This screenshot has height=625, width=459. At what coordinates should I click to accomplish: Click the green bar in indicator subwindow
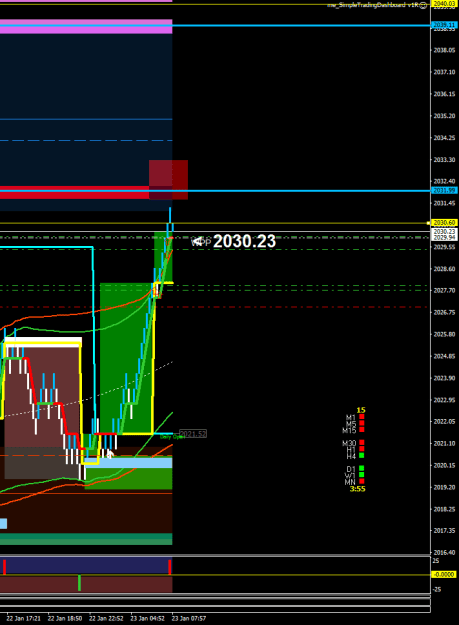tap(79, 583)
